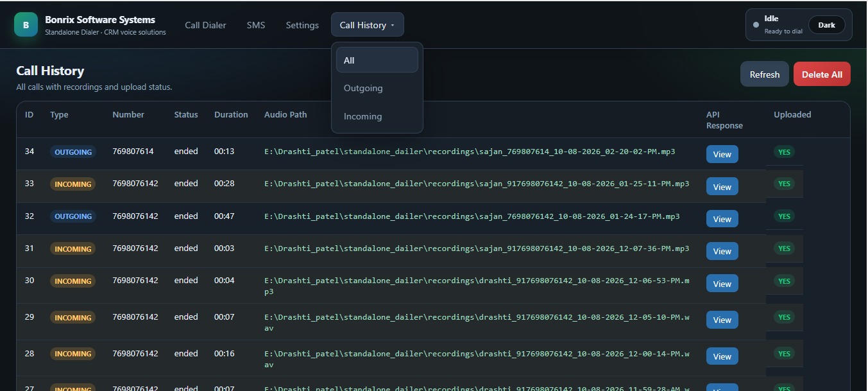Toggle the Dark theme button
868x391 pixels.
pos(827,25)
